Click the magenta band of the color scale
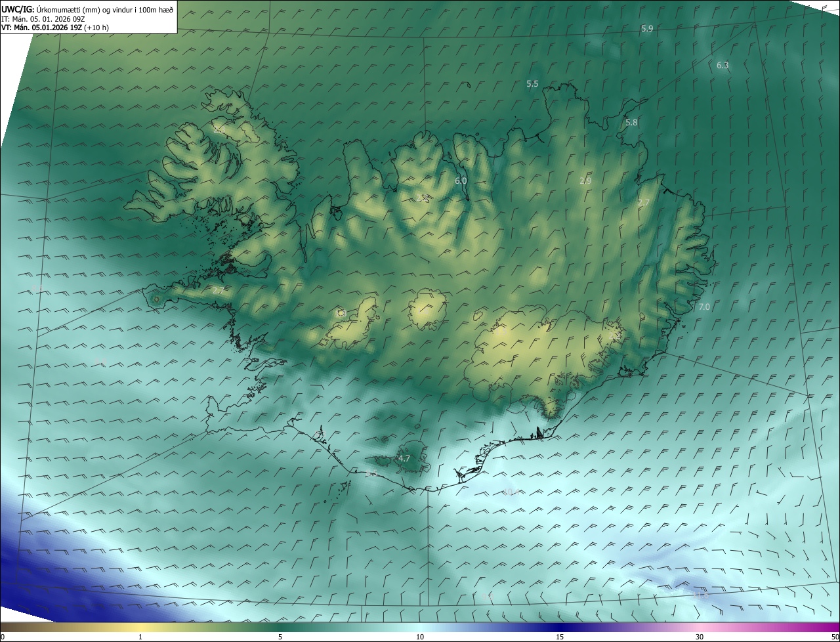Image resolution: width=840 pixels, height=642 pixels. point(824,628)
